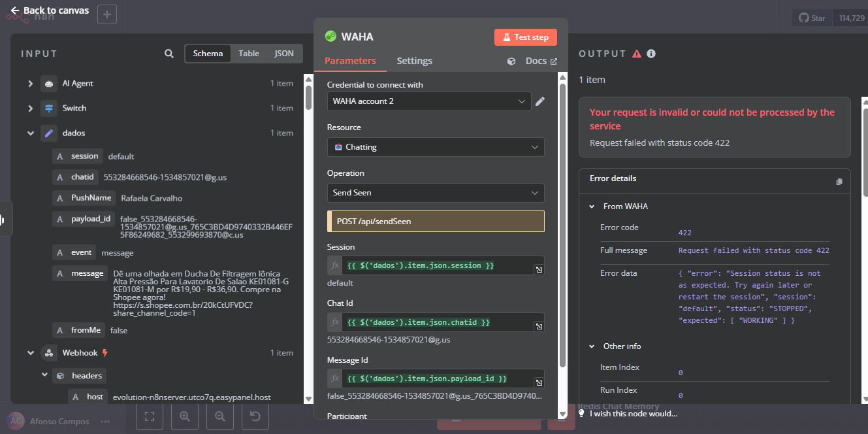Open the Parameters tab
The image size is (868, 434).
(x=350, y=61)
